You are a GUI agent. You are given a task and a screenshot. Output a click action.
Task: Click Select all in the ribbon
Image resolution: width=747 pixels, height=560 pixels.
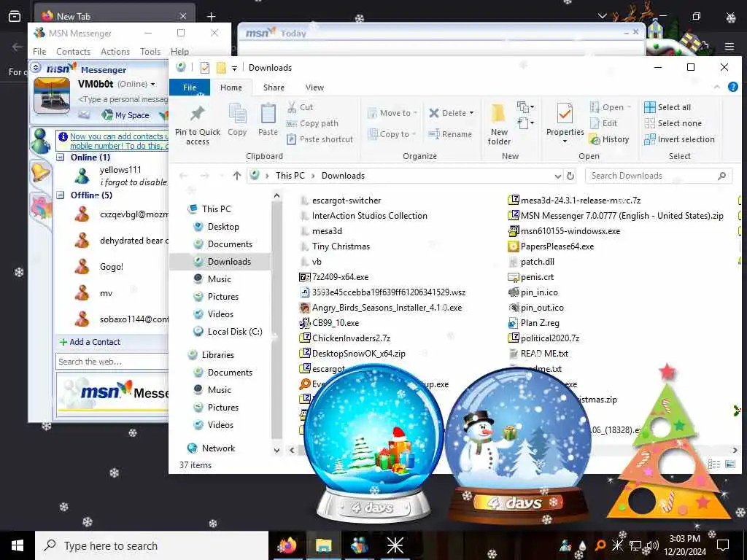pyautogui.click(x=667, y=107)
